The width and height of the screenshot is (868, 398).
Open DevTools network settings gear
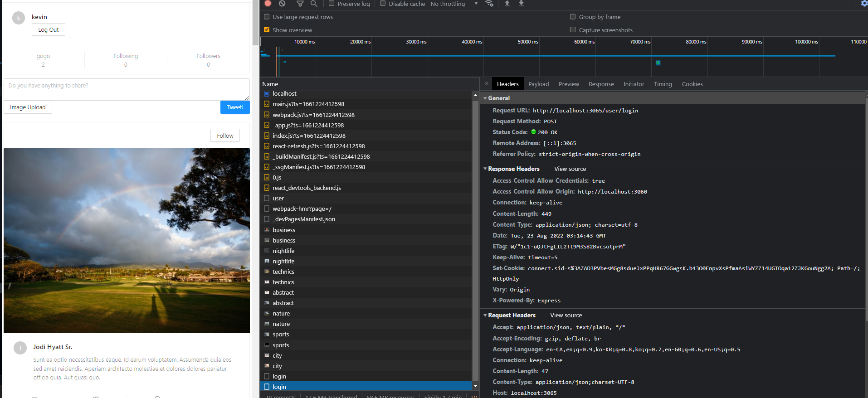tap(864, 3)
